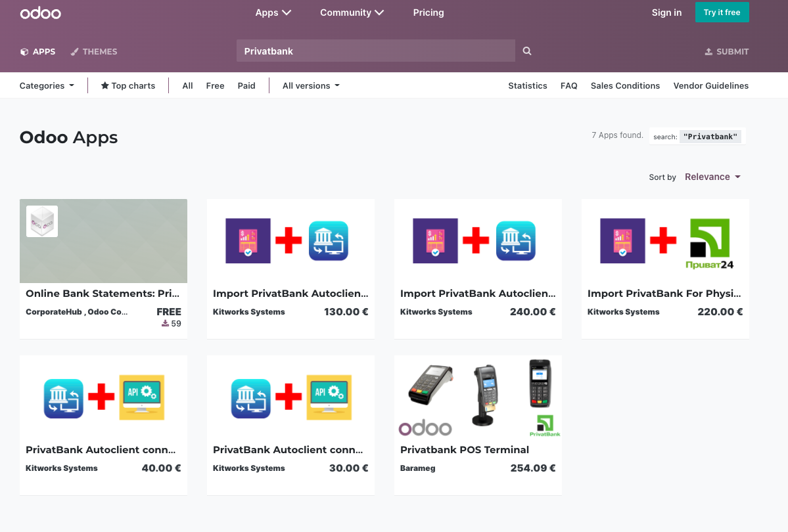The image size is (788, 532).
Task: Open Privatbank POS Terminal app title
Action: [x=465, y=450]
